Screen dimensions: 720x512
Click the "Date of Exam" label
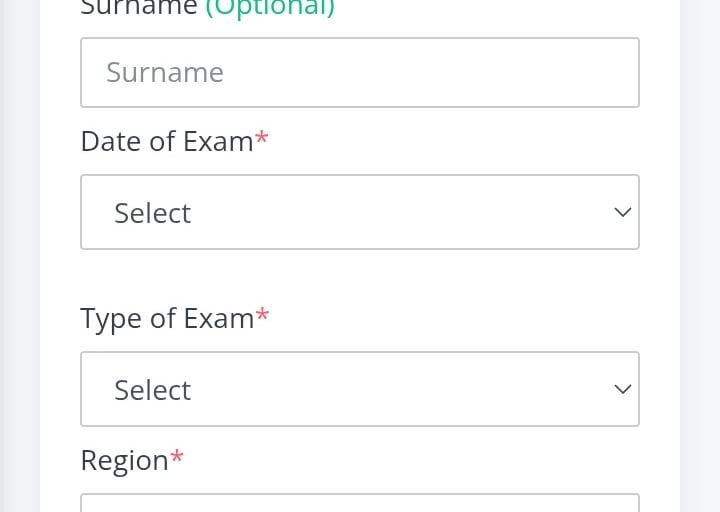point(166,142)
